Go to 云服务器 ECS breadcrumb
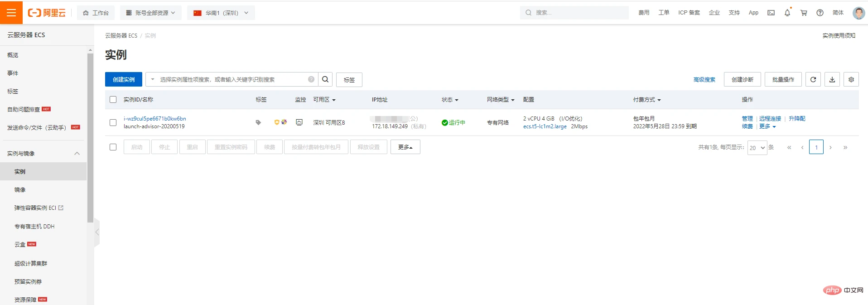The width and height of the screenshot is (868, 305). point(121,35)
